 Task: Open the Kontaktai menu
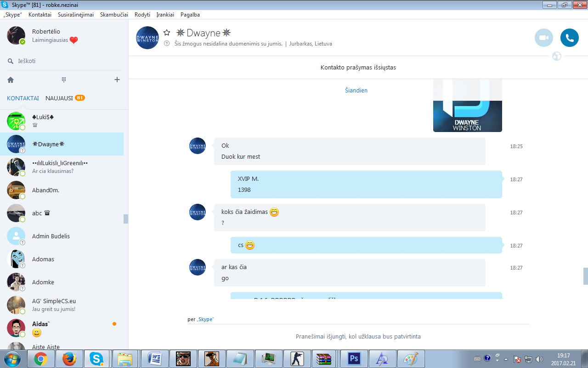40,15
